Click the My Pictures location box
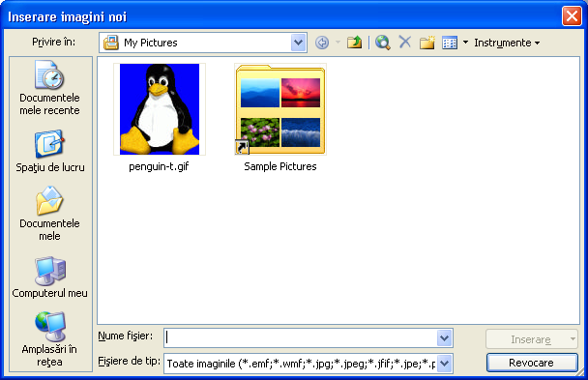This screenshot has height=380, width=588. [x=203, y=43]
